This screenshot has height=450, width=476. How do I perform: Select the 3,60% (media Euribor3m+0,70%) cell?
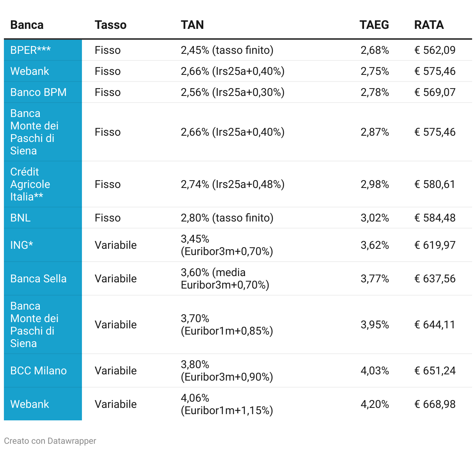click(x=225, y=278)
